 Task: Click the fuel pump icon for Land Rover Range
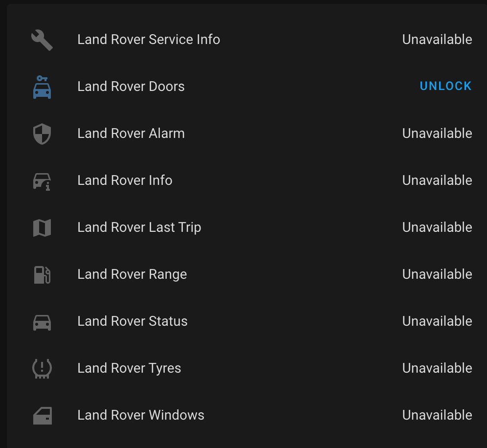[42, 274]
